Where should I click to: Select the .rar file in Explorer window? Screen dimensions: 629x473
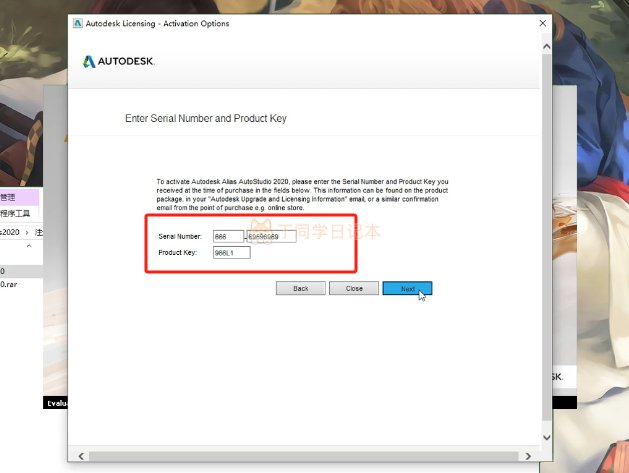click(9, 284)
